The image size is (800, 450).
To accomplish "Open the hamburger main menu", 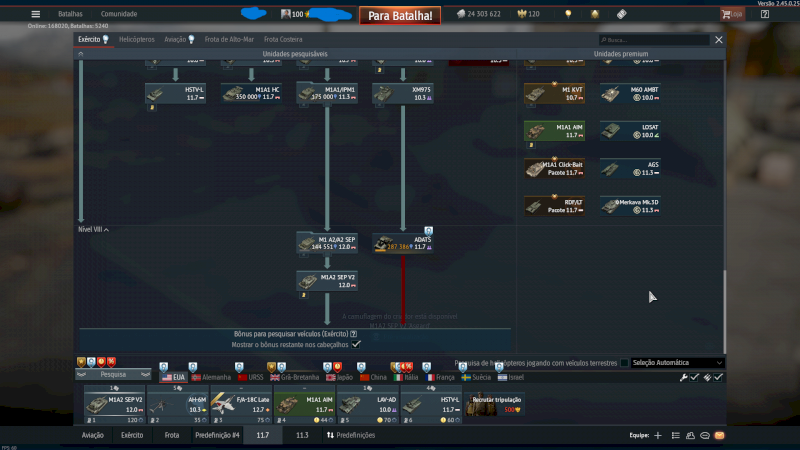I will [x=36, y=14].
